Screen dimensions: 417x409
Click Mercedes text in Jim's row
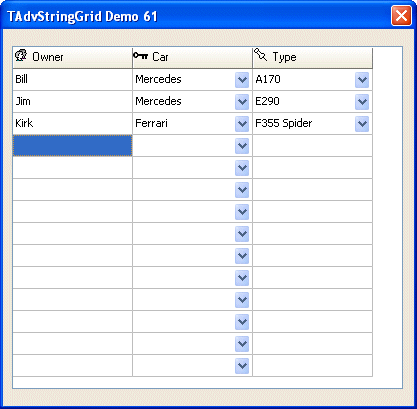tap(158, 101)
